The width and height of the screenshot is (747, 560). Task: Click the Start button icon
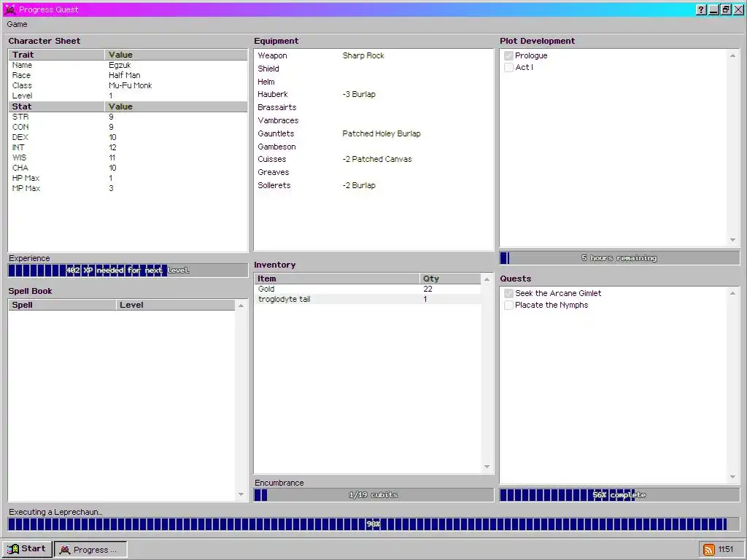pyautogui.click(x=13, y=549)
